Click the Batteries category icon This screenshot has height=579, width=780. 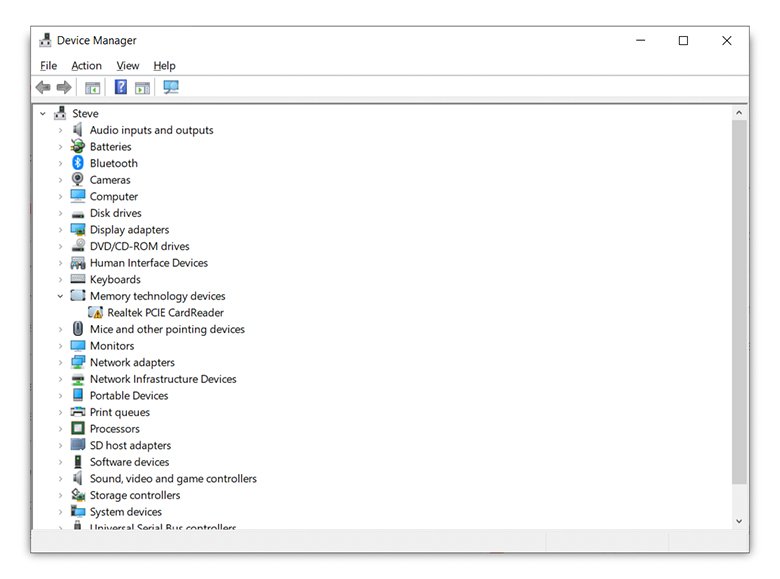coord(78,147)
